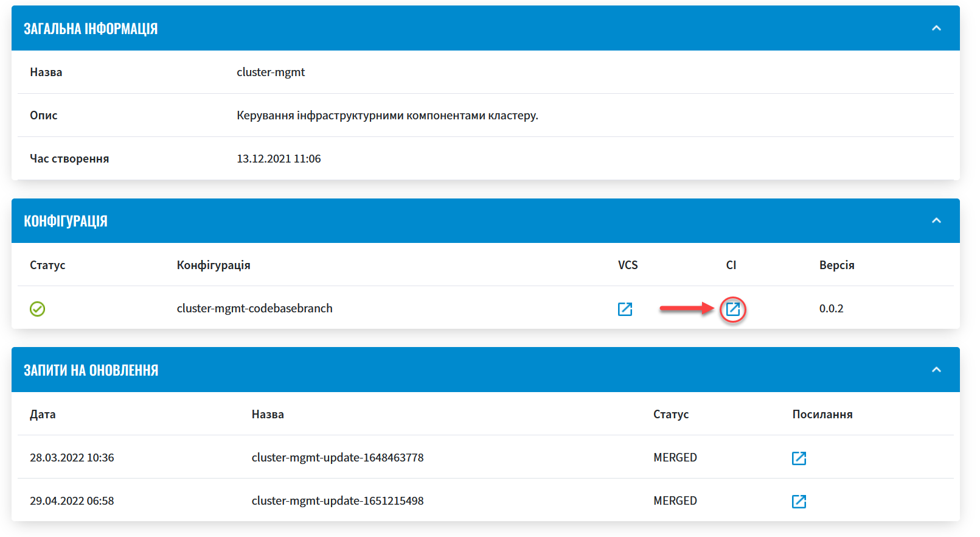Select date 29.04.2022 06:58
980x537 pixels.
click(x=72, y=500)
